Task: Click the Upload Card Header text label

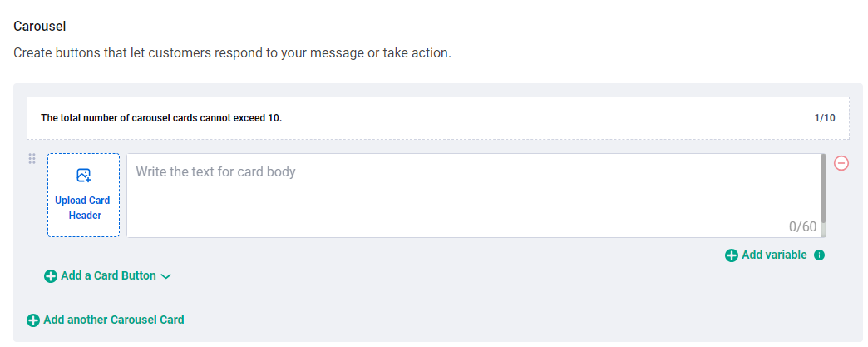Action: (83, 208)
